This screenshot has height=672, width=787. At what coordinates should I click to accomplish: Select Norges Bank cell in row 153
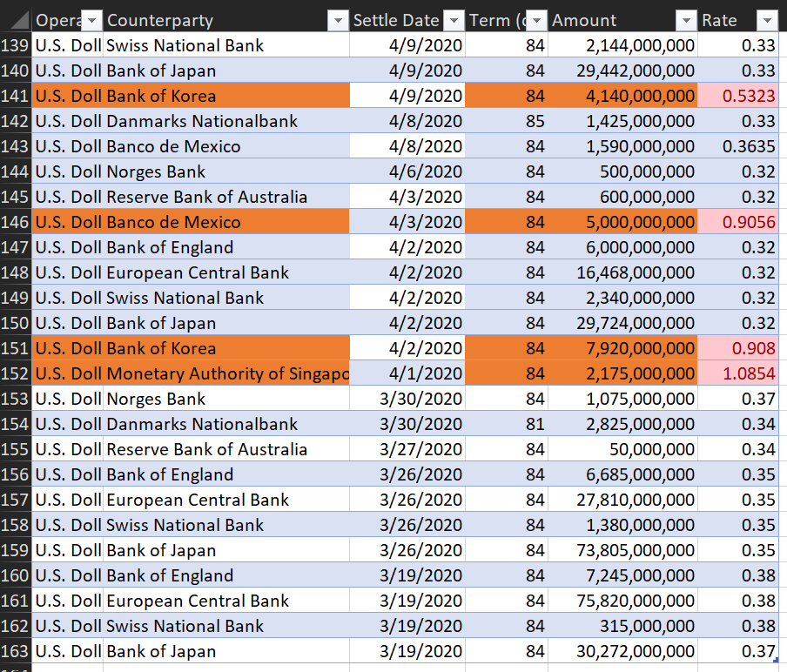click(x=226, y=399)
